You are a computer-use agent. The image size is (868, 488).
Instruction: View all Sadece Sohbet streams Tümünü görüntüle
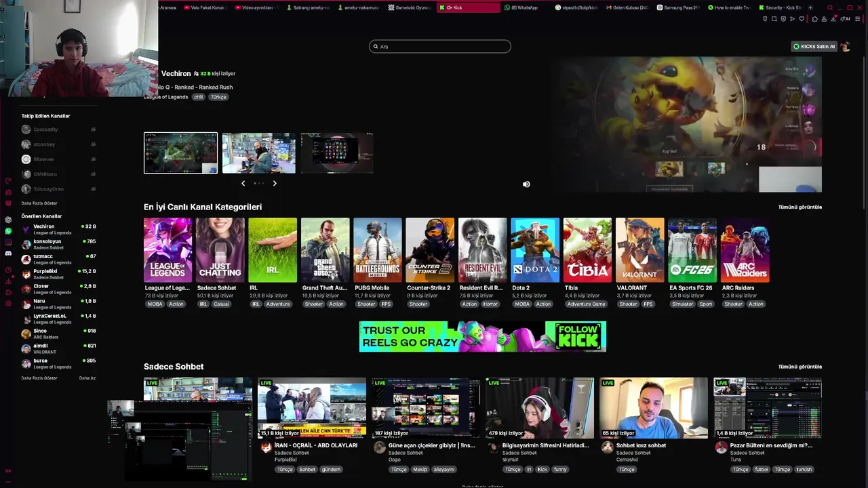(800, 367)
